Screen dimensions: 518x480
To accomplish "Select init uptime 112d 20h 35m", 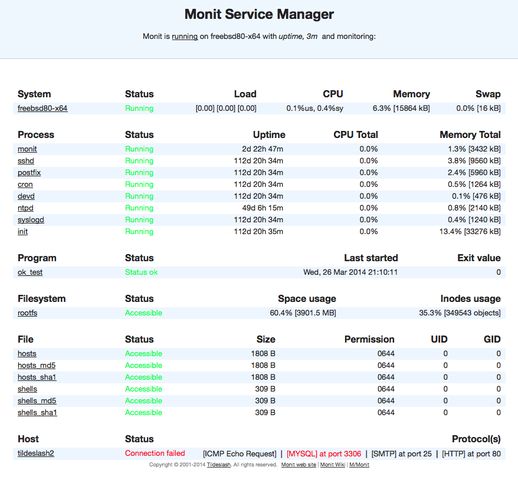I will point(258,232).
